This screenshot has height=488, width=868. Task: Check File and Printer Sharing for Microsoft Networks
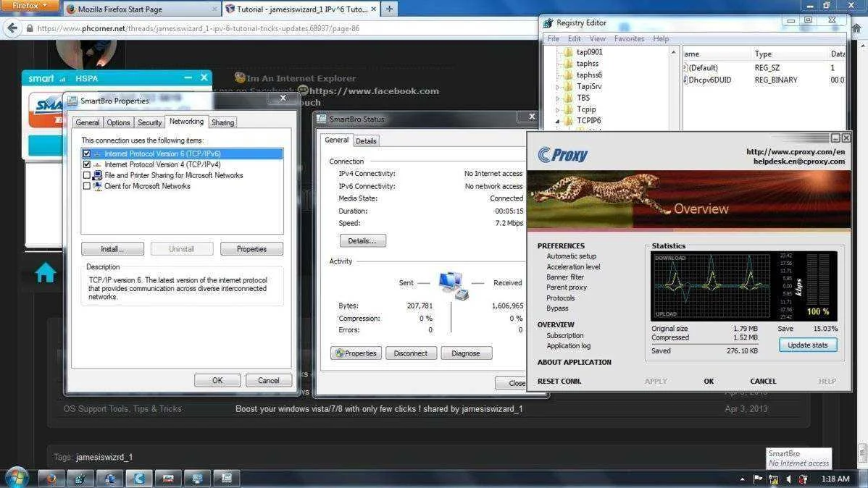pos(86,175)
